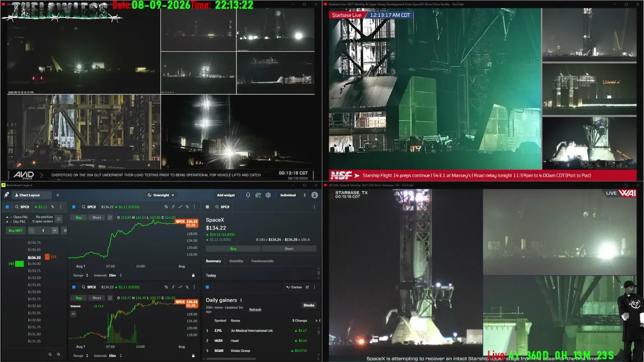Sort Daily gainers by $ Change column
Viewport: 644px width, 362px height.
[x=300, y=320]
